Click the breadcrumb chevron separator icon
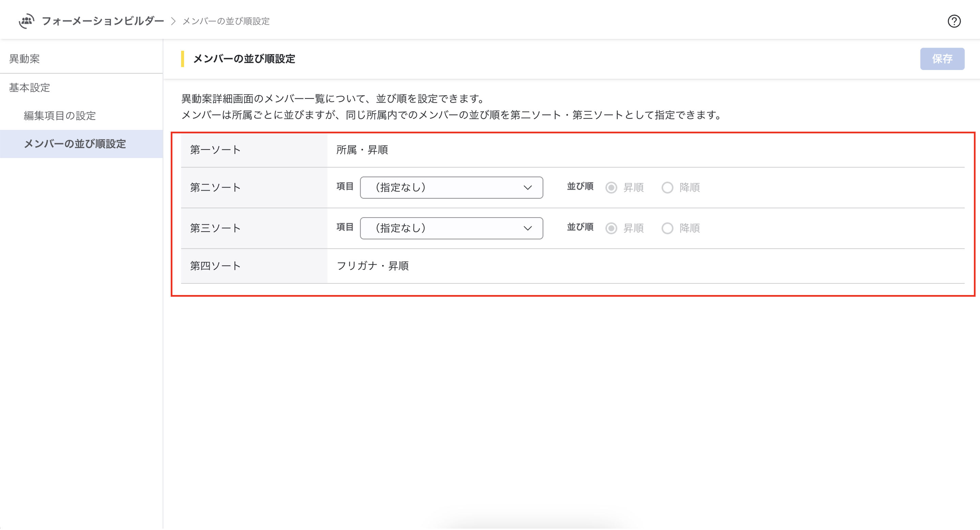The image size is (980, 530). (x=173, y=21)
